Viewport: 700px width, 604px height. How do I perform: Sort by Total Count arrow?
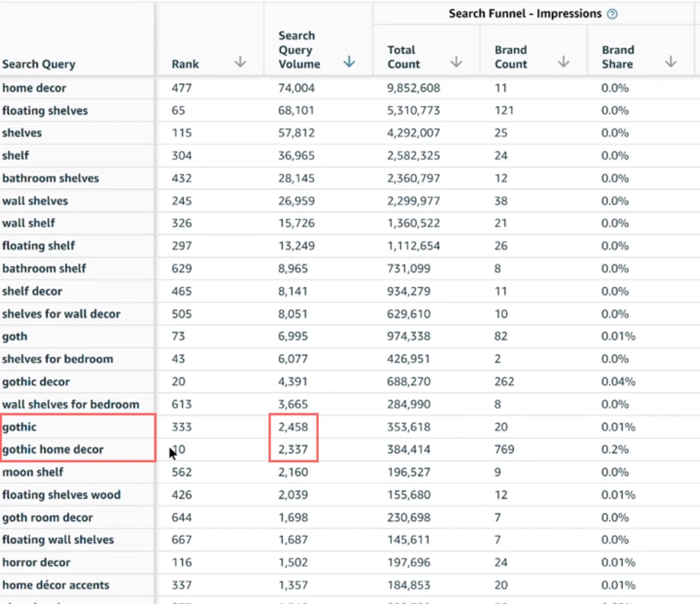[456, 63]
